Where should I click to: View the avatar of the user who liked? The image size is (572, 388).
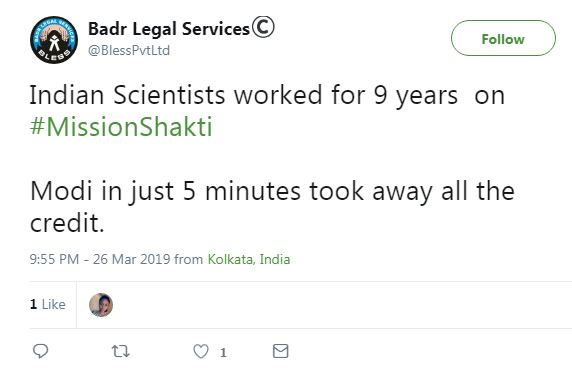pyautogui.click(x=101, y=305)
